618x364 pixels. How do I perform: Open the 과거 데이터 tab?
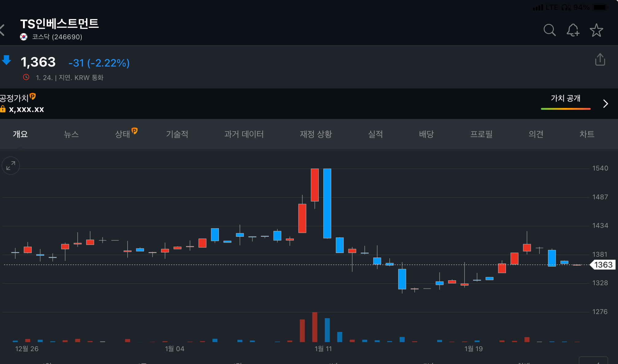pos(244,134)
